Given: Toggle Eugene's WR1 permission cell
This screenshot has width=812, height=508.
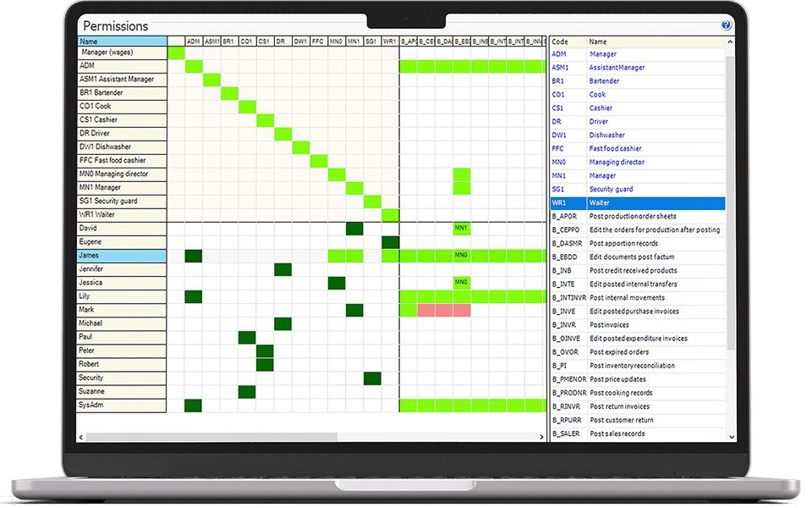Looking at the screenshot, I should tap(391, 241).
